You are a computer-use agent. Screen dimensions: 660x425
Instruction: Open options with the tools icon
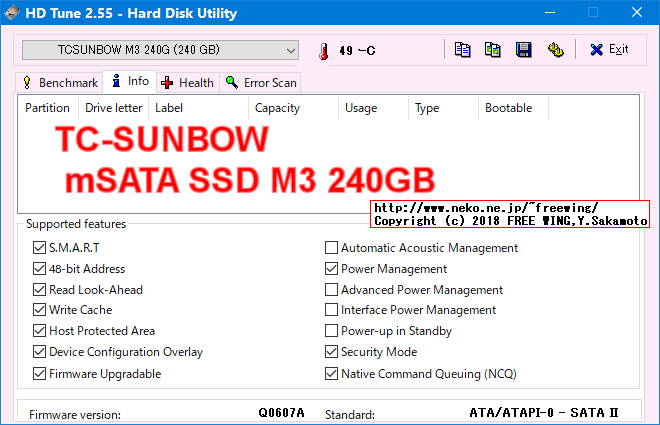pyautogui.click(x=556, y=50)
